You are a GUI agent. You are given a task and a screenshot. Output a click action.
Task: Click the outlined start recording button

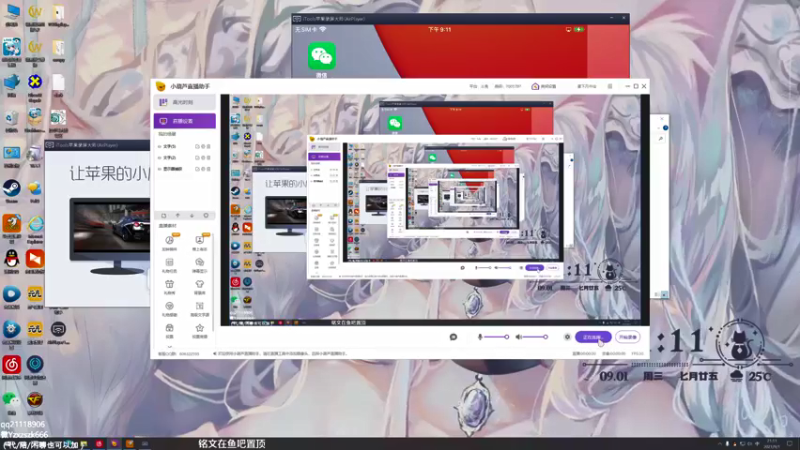click(628, 337)
